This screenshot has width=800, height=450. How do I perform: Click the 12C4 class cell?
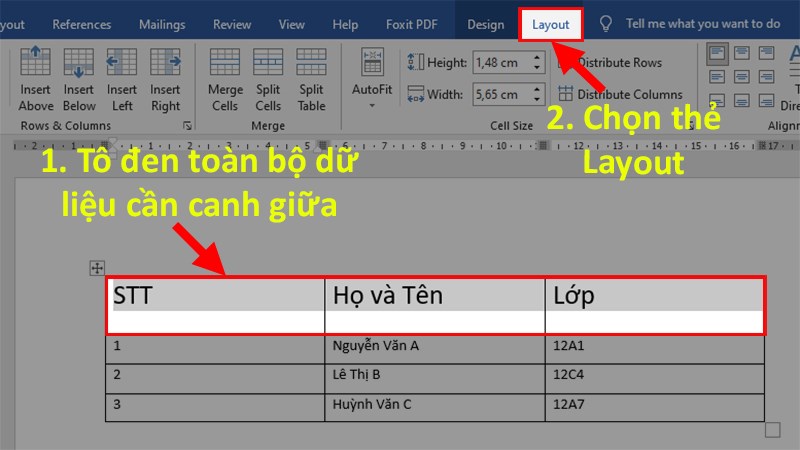point(655,378)
